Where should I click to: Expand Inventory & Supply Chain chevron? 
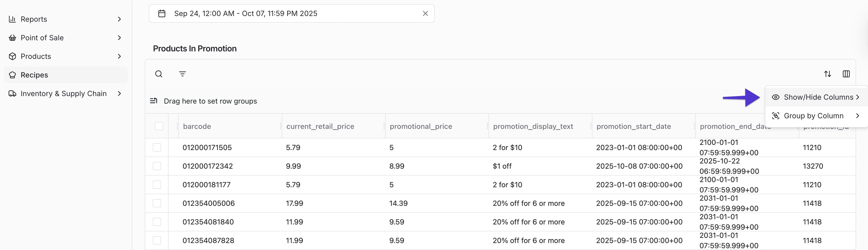click(119, 93)
